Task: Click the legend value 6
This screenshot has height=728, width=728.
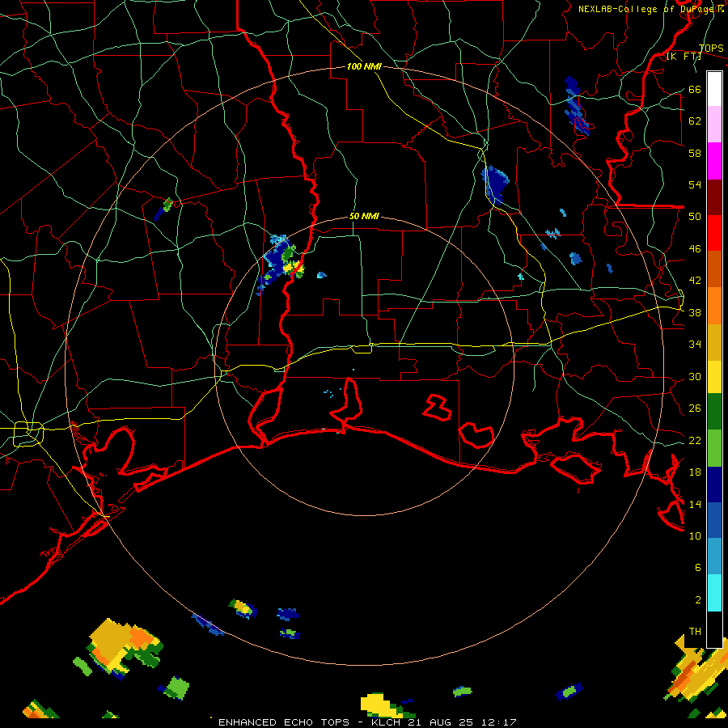Action: point(697,568)
